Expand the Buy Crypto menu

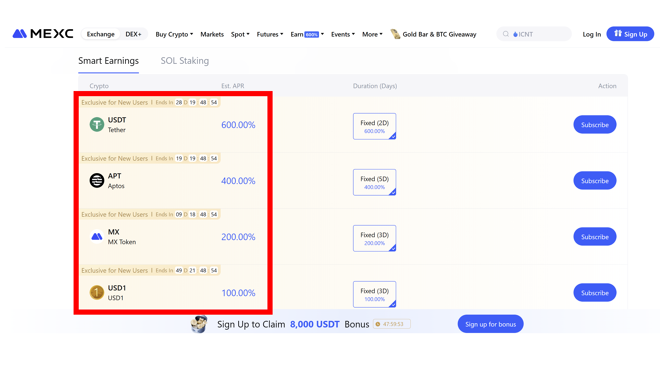(174, 34)
